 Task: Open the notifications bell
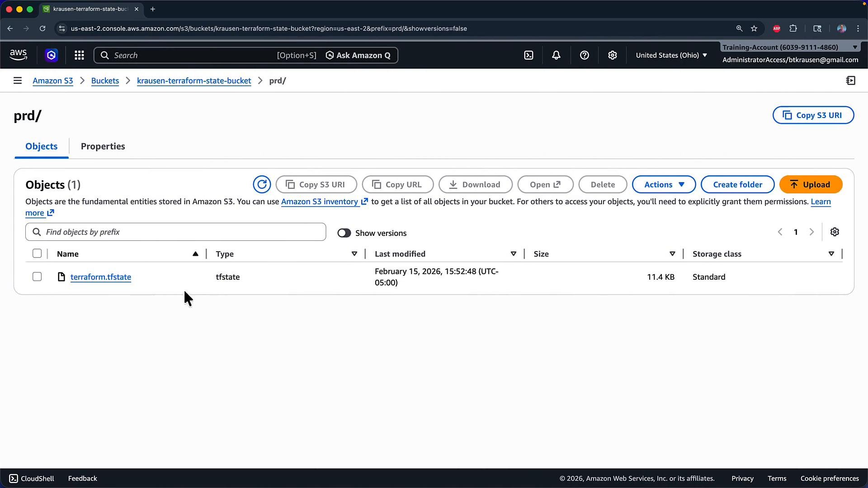pyautogui.click(x=556, y=55)
